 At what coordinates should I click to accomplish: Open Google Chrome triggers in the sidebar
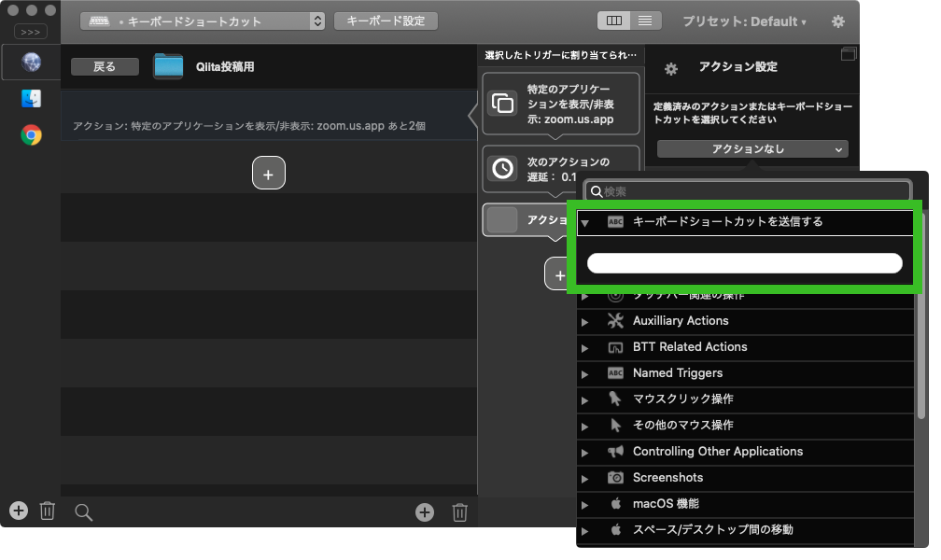pos(29,134)
